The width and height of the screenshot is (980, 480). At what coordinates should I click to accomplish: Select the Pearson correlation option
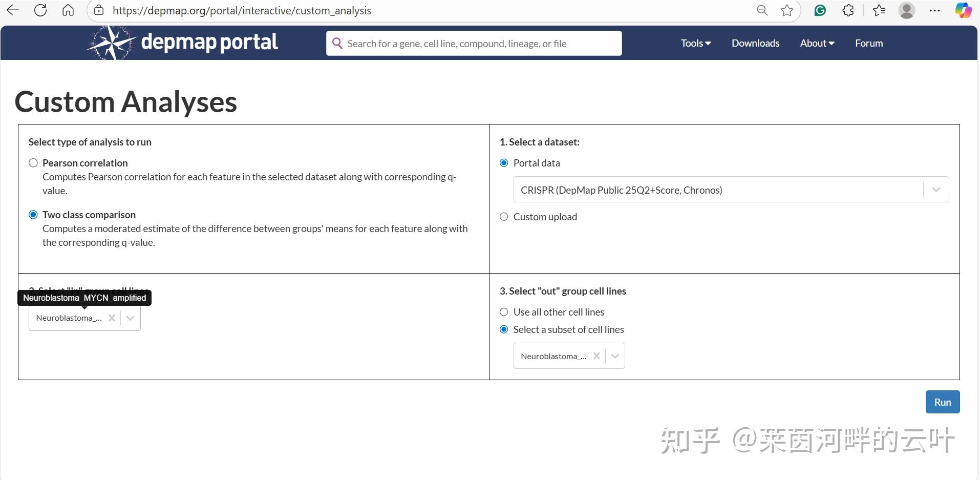coord(33,162)
